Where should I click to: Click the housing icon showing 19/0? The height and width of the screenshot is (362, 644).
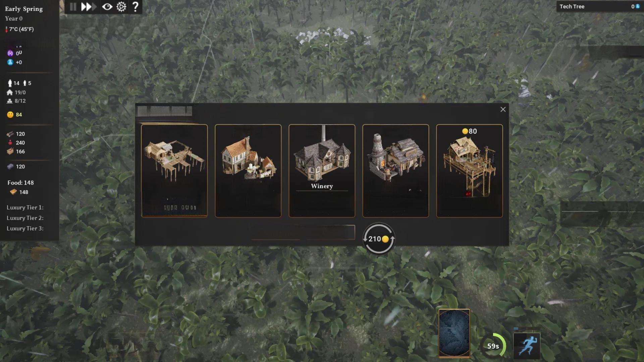pyautogui.click(x=10, y=92)
